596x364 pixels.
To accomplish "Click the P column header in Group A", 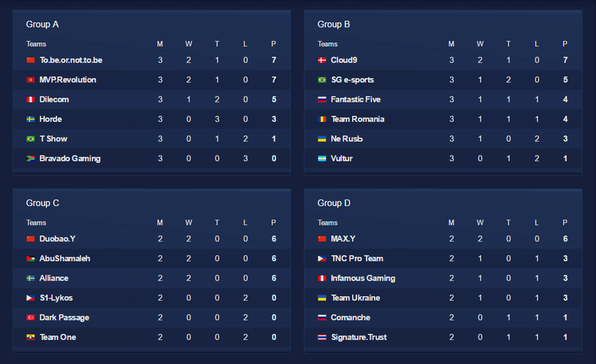I will [x=273, y=44].
